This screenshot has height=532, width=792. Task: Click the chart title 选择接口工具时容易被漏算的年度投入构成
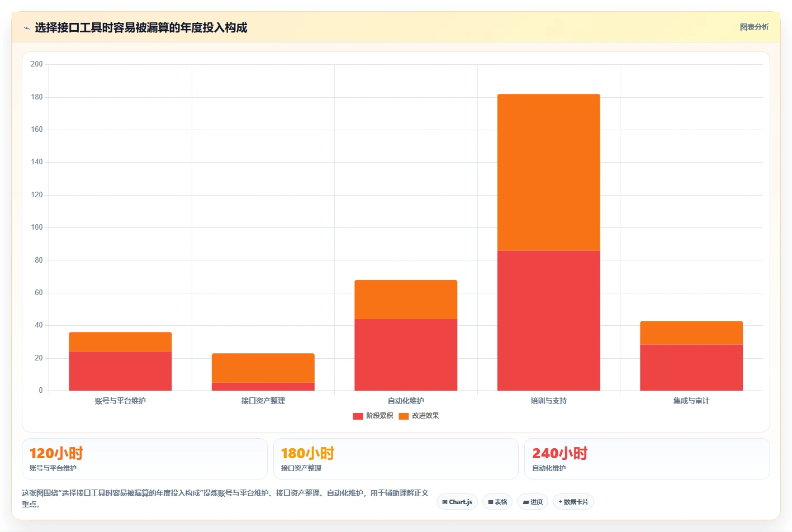click(141, 27)
